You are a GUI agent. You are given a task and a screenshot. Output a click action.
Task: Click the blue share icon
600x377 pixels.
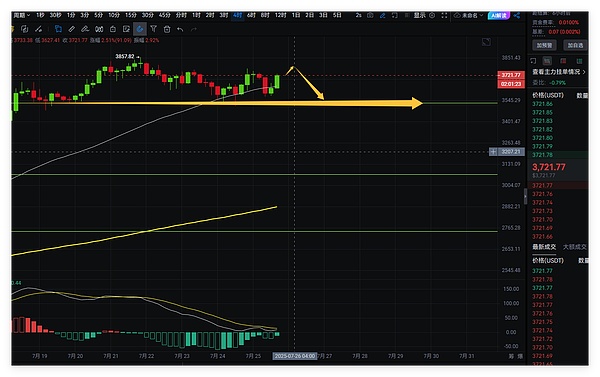(517, 15)
